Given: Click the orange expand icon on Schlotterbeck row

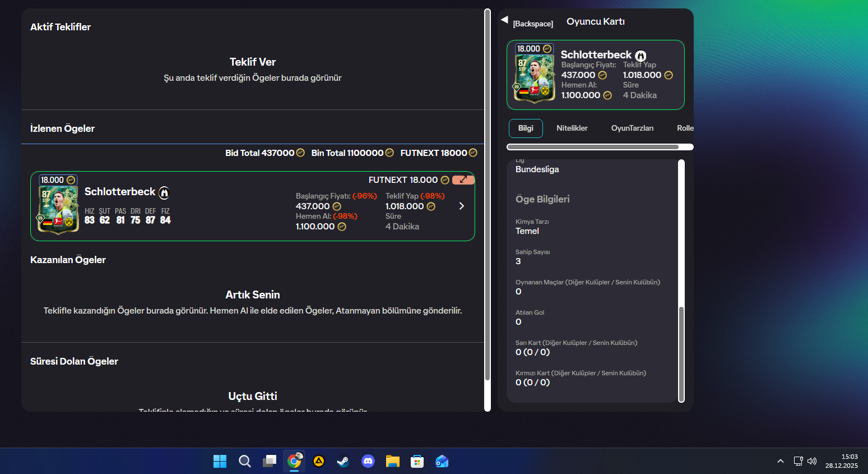Looking at the screenshot, I should [463, 180].
